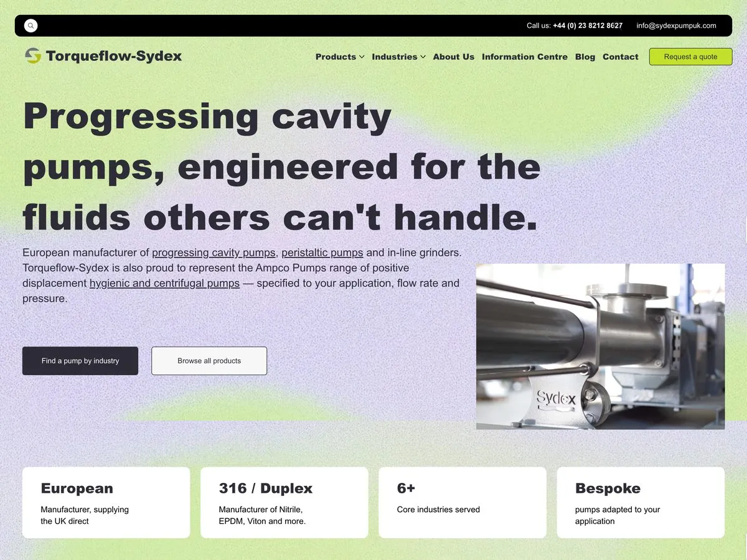The image size is (747, 560).
Task: Click the 'Progressing cavity pumps' main headline
Action: [x=281, y=167]
